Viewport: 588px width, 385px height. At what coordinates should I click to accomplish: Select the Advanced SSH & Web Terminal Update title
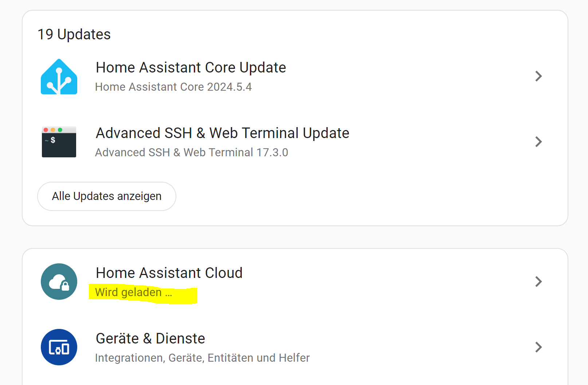(x=222, y=133)
